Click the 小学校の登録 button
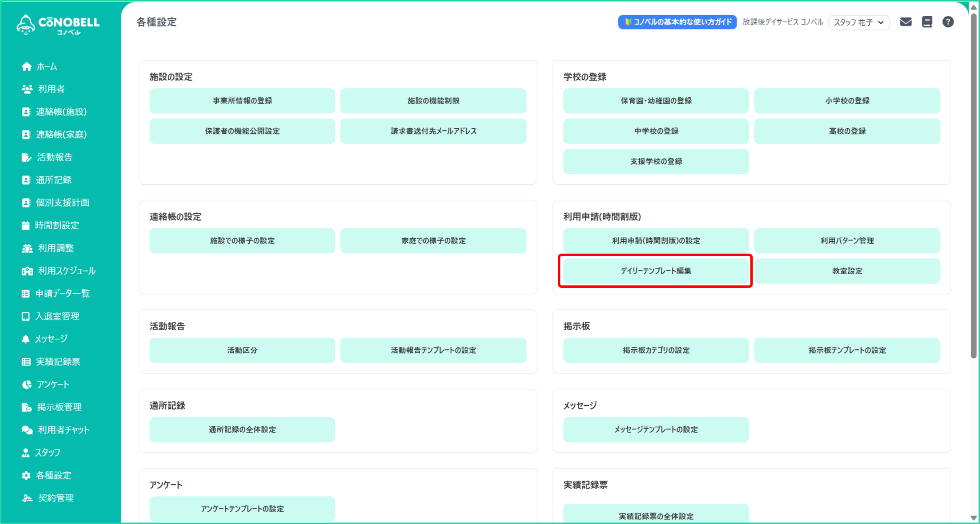The height and width of the screenshot is (524, 980). 847,101
